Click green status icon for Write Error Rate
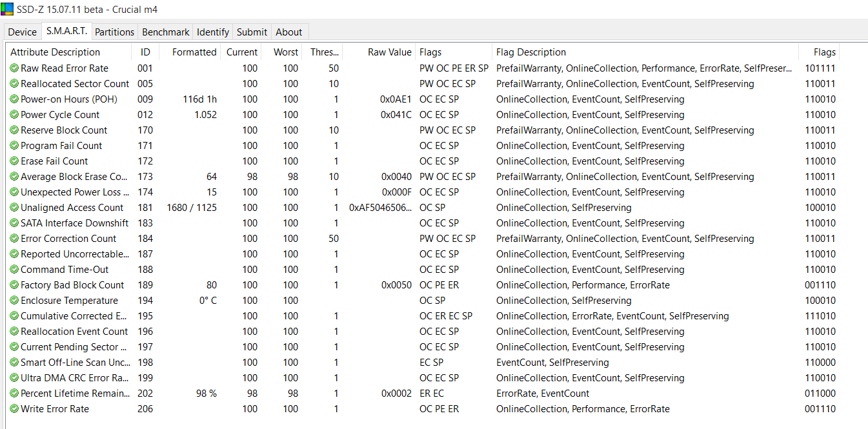This screenshot has width=868, height=429. click(x=14, y=409)
